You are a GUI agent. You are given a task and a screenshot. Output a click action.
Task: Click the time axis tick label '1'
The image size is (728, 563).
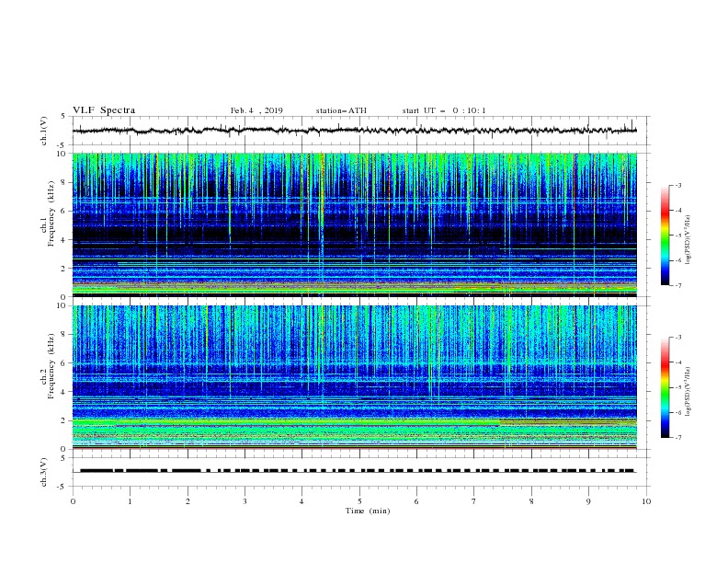[130, 501]
